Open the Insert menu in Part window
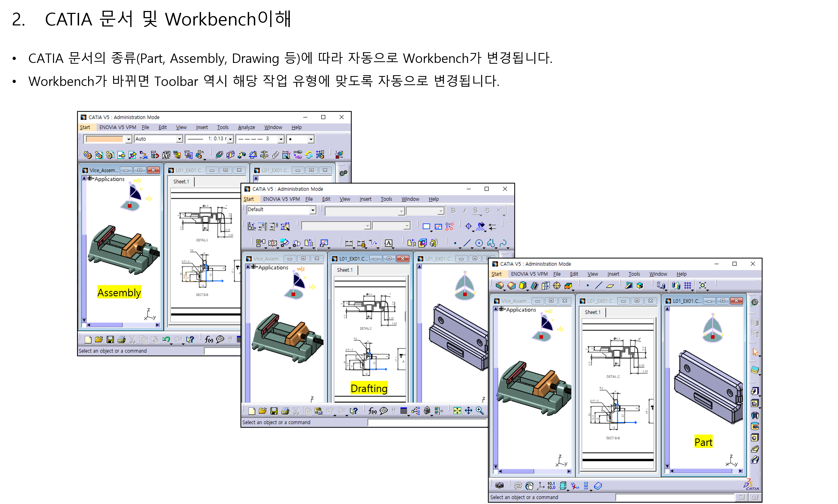 pos(613,274)
